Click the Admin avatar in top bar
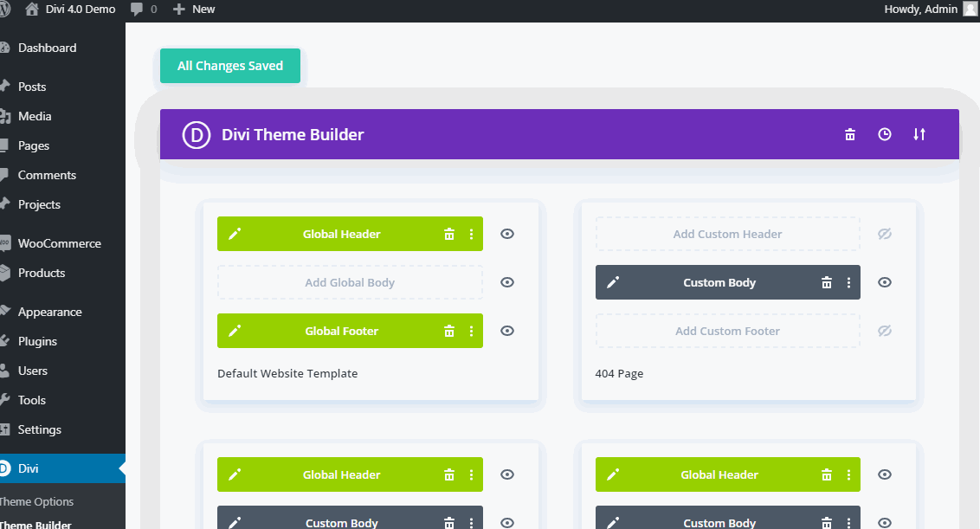This screenshot has height=529, width=980. [971, 9]
